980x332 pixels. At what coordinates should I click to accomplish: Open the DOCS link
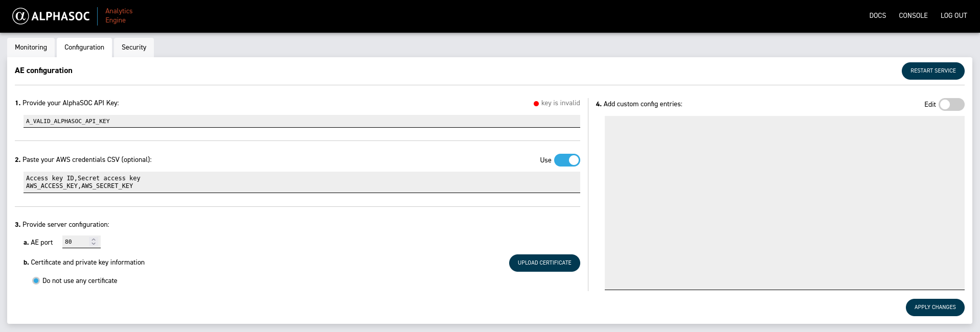tap(877, 16)
